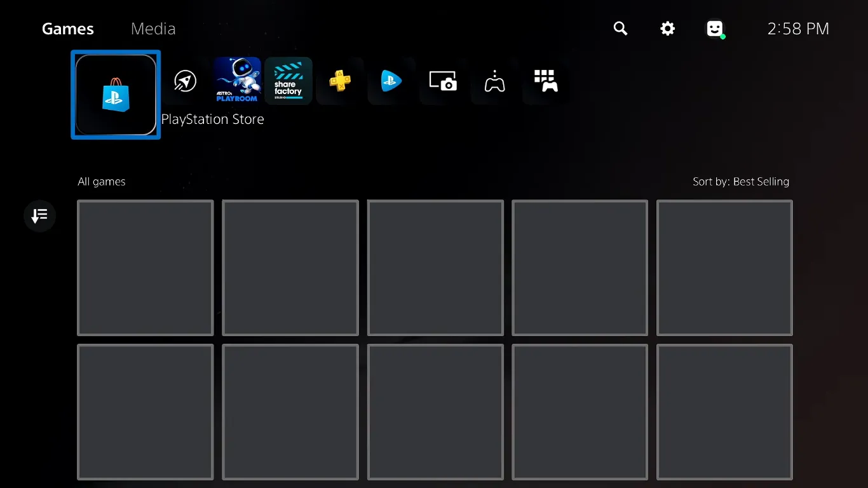Click the PlayStation Store label
Viewport: 868px width, 488px height.
click(x=213, y=119)
